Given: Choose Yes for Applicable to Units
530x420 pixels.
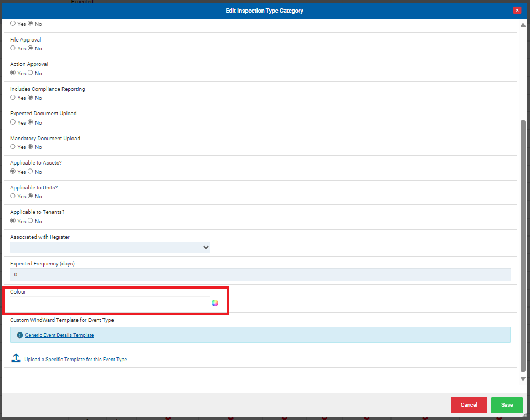Looking at the screenshot, I should [13, 196].
